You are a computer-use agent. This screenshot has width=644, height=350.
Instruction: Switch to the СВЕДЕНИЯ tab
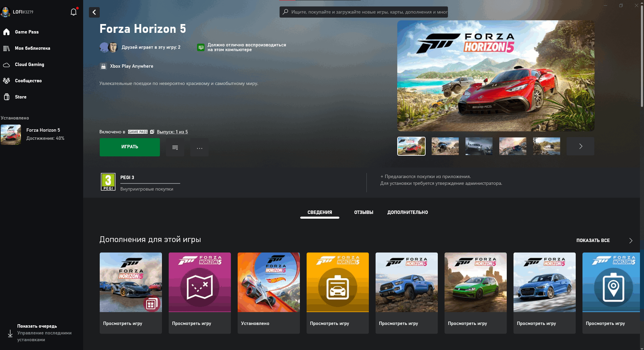click(x=320, y=212)
